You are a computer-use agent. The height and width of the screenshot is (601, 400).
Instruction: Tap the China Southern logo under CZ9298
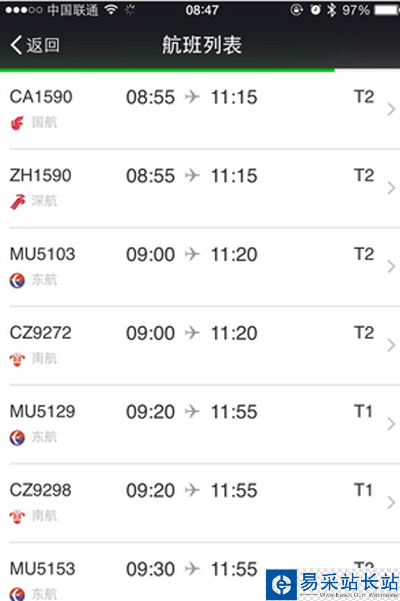[x=17, y=517]
